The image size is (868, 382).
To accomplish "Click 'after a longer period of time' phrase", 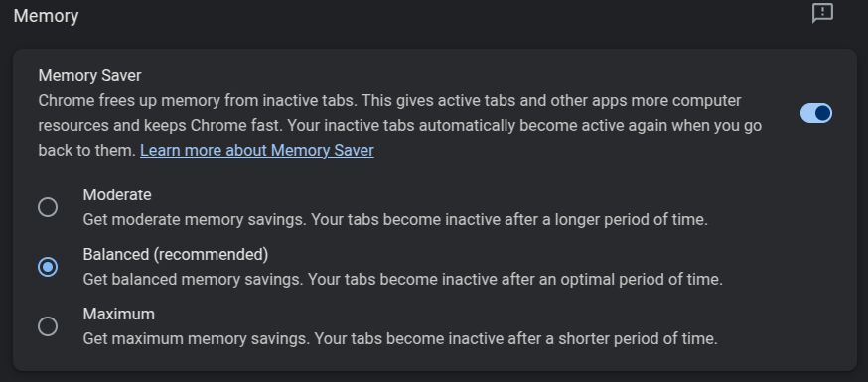I will 606,220.
